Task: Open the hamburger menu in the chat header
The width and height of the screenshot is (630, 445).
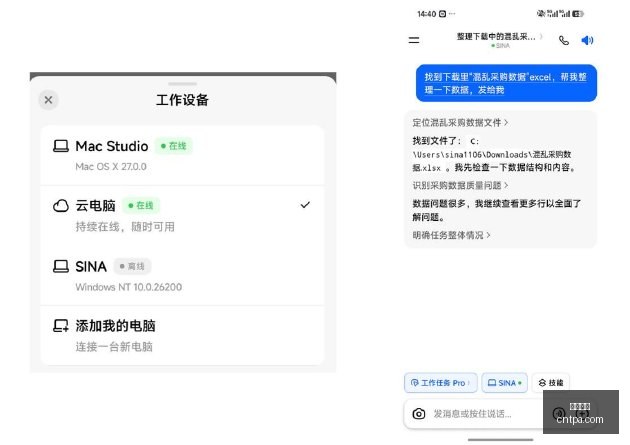Action: pos(414,40)
